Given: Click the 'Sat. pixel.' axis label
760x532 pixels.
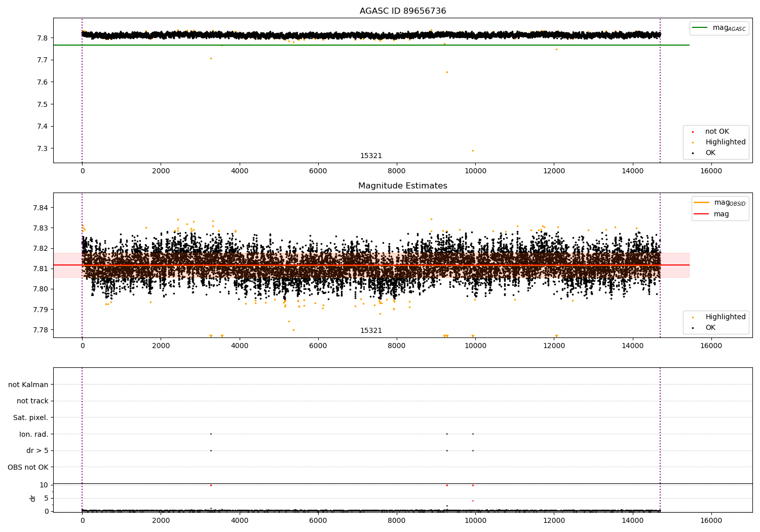Looking at the screenshot, I should coord(31,417).
